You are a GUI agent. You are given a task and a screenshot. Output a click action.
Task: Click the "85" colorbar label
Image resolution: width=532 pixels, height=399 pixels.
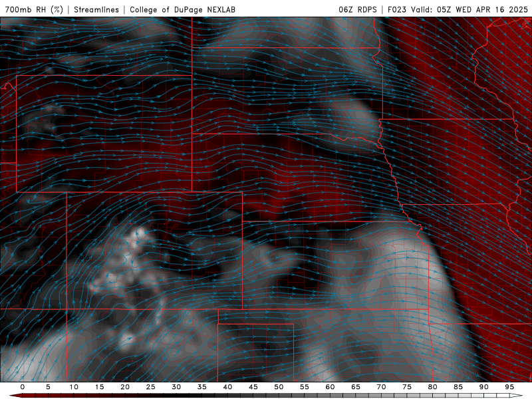tap(458, 387)
